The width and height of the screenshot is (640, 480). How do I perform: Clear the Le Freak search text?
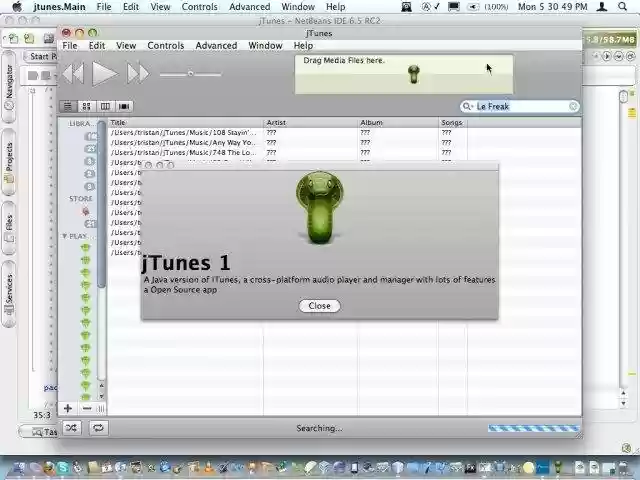573,107
